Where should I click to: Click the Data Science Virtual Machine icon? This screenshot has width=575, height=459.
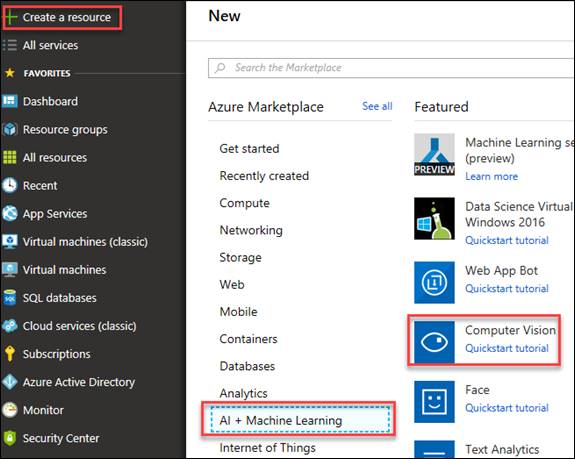point(434,219)
